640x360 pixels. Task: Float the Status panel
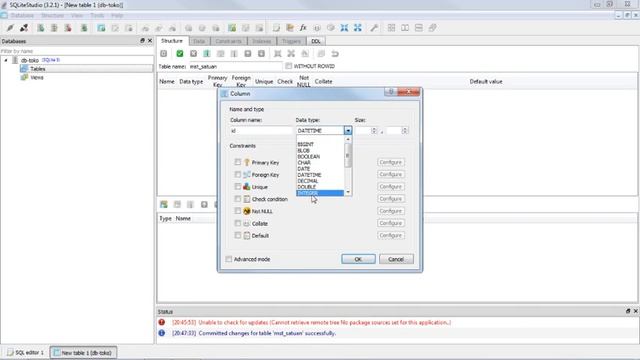628,311
